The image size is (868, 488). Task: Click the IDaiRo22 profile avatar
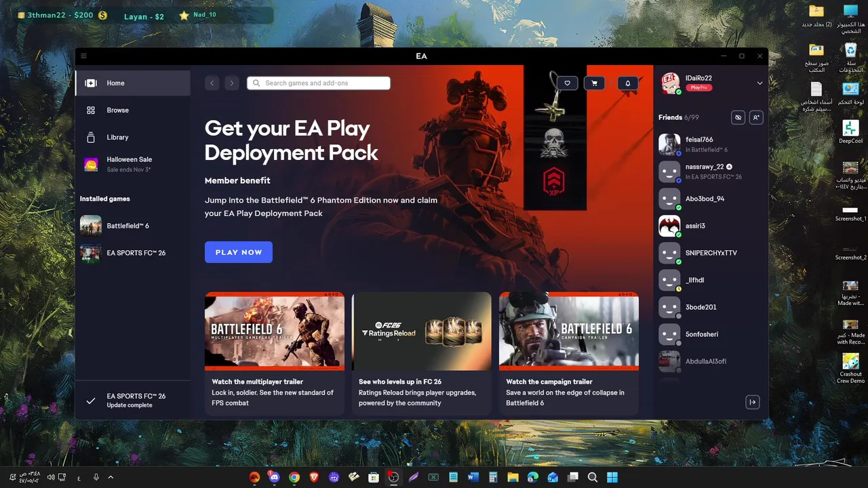(x=670, y=83)
